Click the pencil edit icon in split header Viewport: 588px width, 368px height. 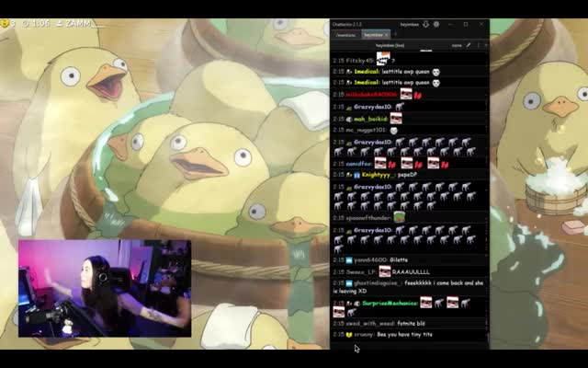[x=469, y=45]
